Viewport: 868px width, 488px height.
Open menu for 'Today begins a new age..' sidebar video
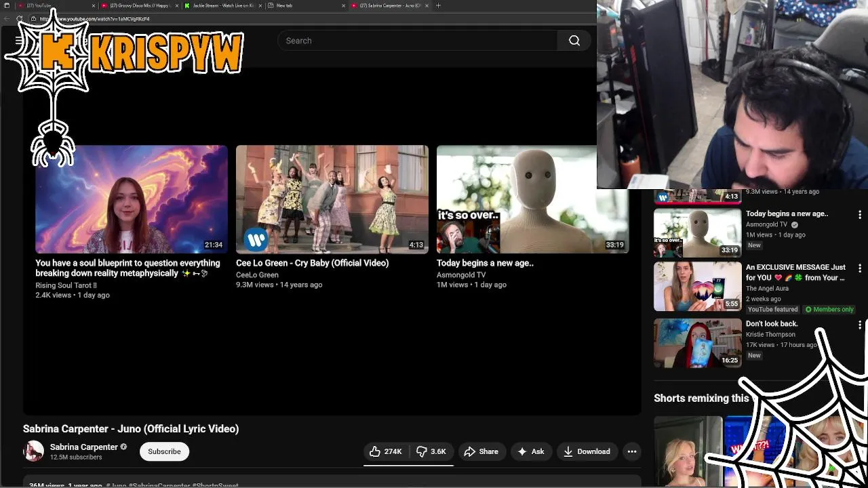click(x=860, y=214)
